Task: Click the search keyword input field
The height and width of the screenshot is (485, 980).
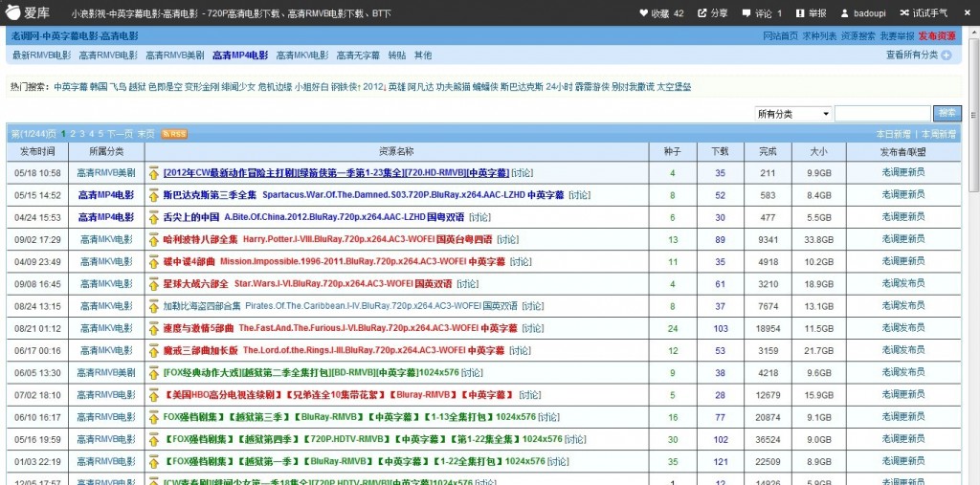Action: coord(882,114)
